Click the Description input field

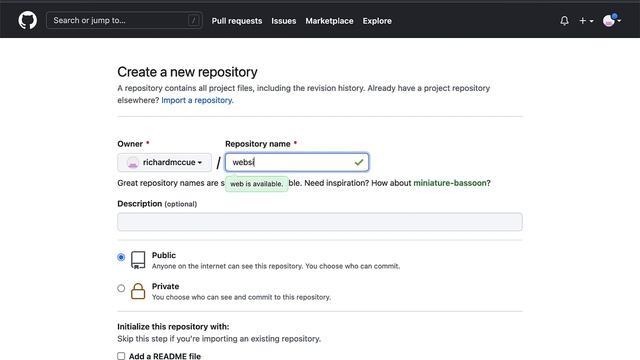[320, 222]
